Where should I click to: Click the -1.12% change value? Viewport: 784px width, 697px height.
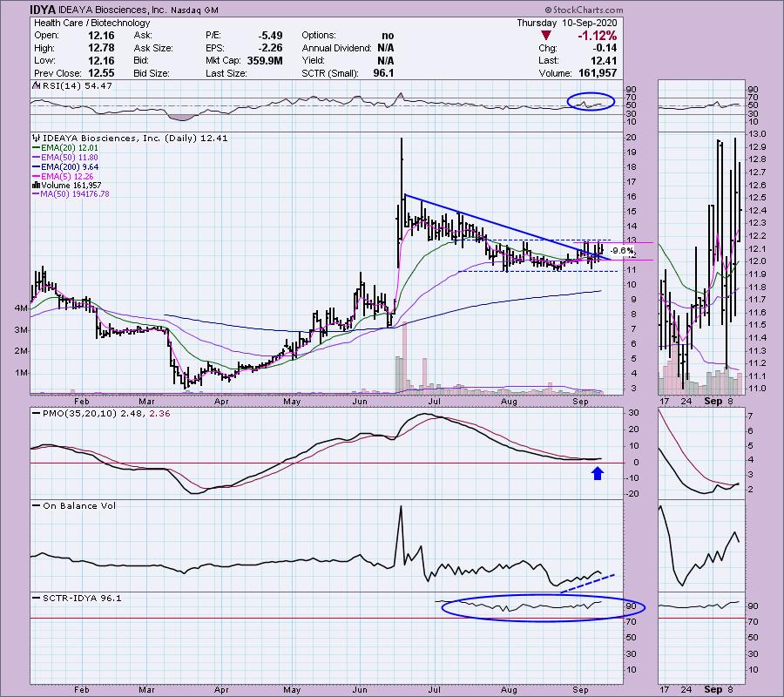pyautogui.click(x=597, y=36)
